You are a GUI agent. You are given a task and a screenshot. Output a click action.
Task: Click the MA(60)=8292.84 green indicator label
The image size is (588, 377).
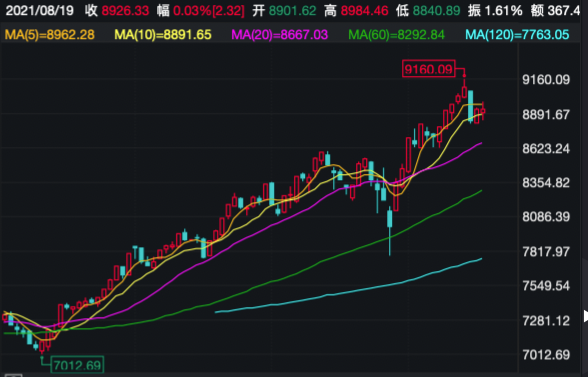click(396, 35)
